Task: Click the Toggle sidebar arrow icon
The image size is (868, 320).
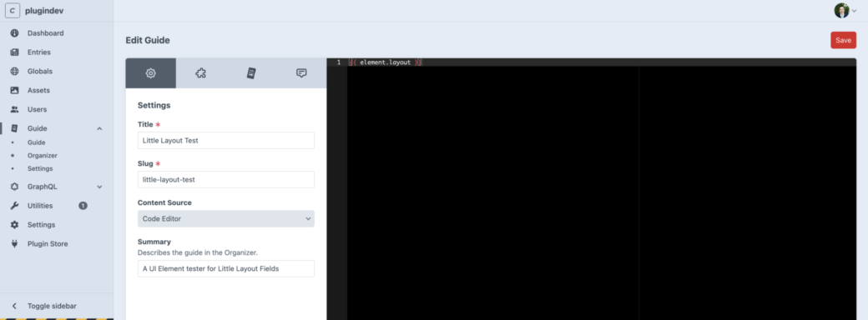Action: point(14,306)
